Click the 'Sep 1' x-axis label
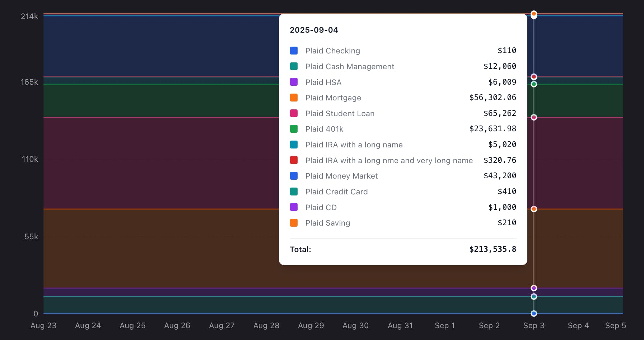The image size is (644, 340). 445,326
